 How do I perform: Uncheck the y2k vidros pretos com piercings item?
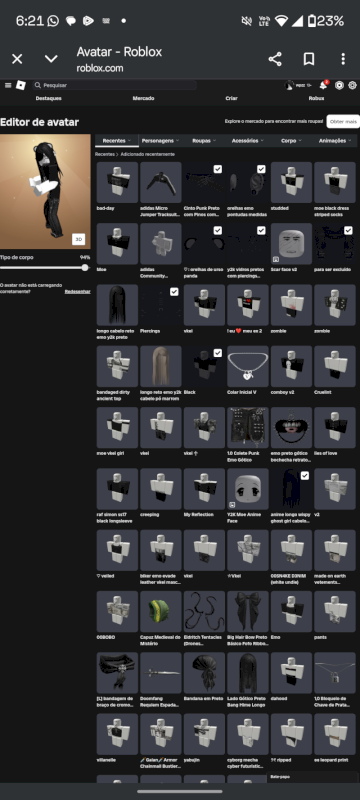coord(261,231)
